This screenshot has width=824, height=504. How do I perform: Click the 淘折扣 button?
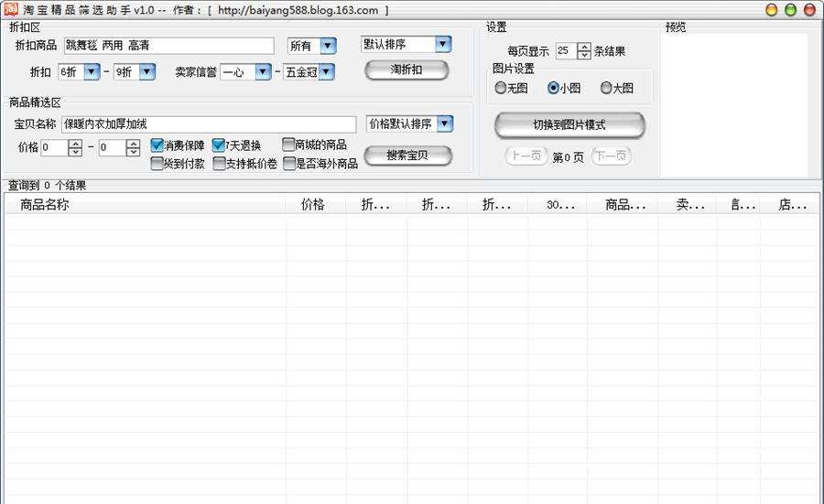(x=407, y=70)
